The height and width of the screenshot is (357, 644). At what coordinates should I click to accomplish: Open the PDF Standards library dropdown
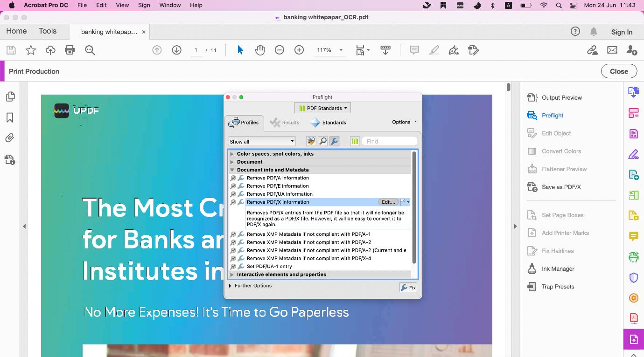(322, 108)
